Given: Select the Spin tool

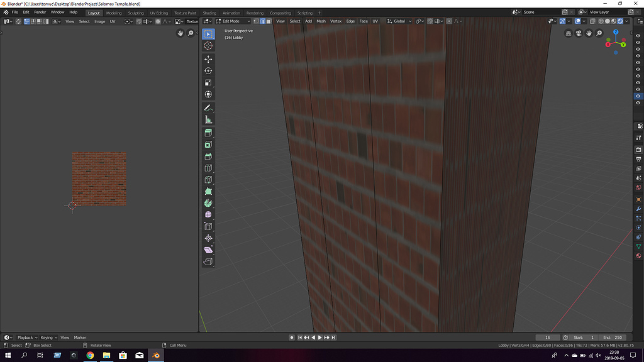Looking at the screenshot, I should (x=208, y=203).
